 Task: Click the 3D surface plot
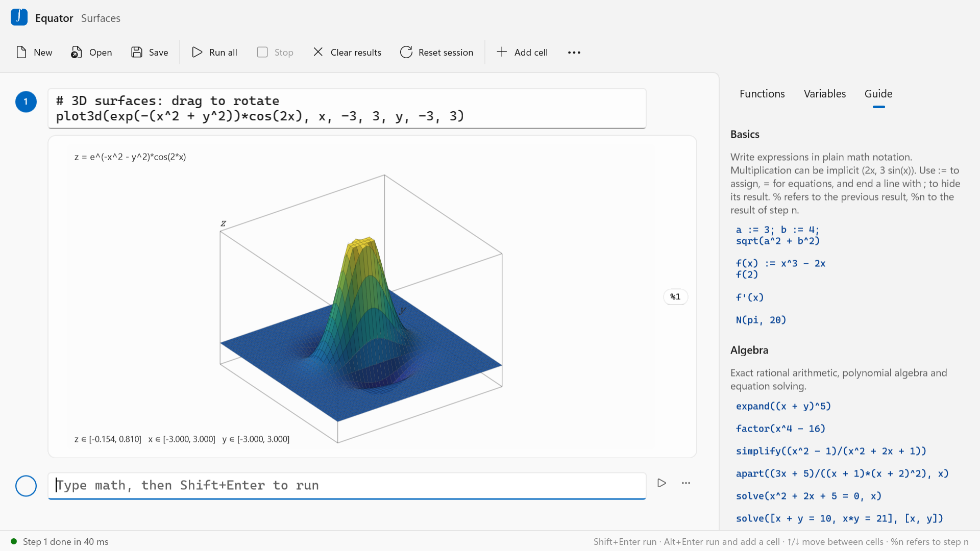pyautogui.click(x=361, y=309)
